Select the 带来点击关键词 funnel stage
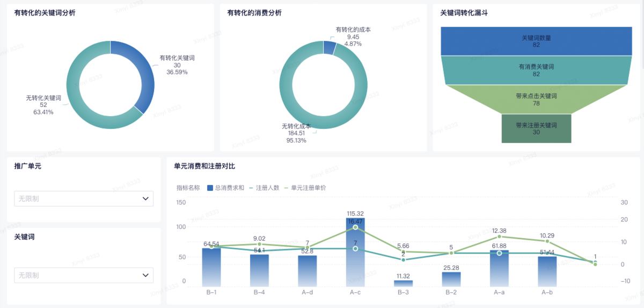This screenshot has width=644, height=308. pos(537,99)
